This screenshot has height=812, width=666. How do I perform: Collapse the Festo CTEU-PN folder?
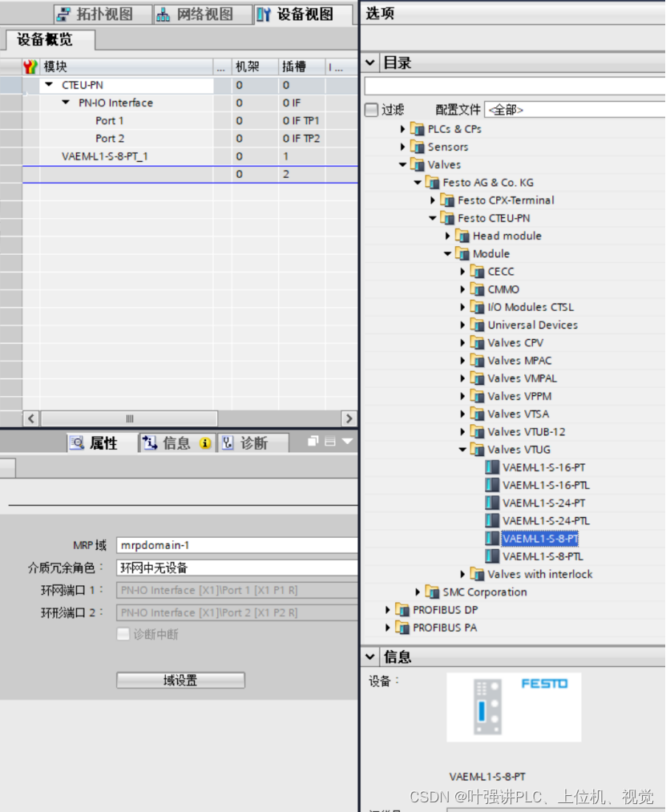[x=433, y=218]
